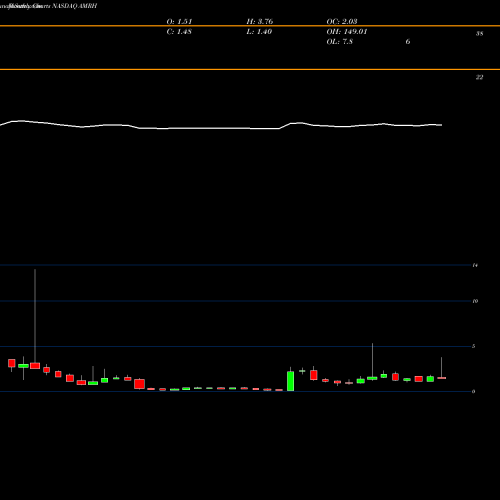Click the OC: 2.03 reading
500x500 pixels.
click(x=342, y=21)
